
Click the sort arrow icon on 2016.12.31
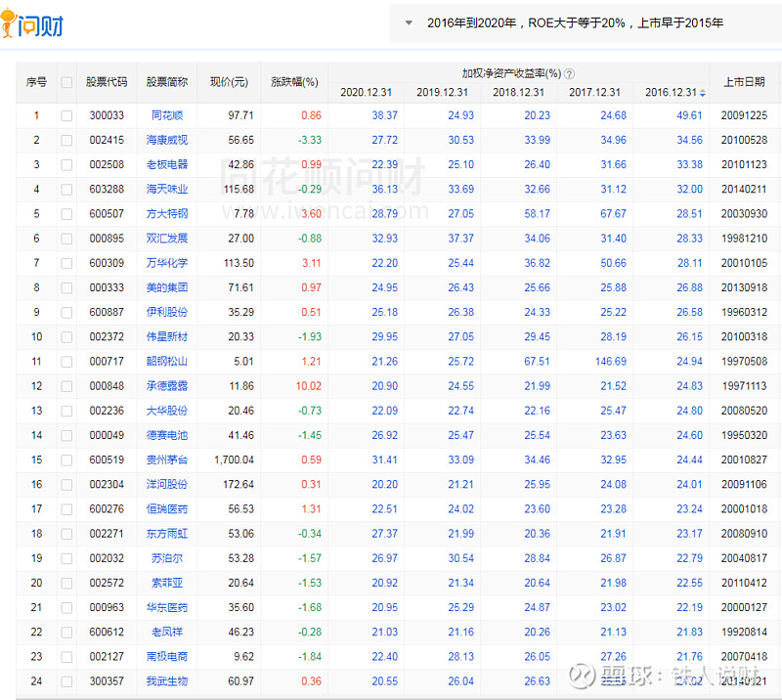click(703, 93)
